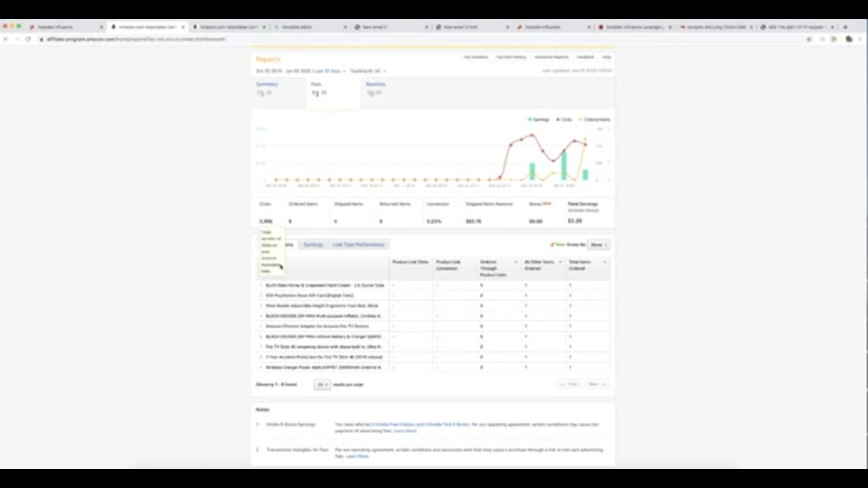Switch to the Link Type Performance tab
This screenshot has height=488, width=868.
coord(358,245)
